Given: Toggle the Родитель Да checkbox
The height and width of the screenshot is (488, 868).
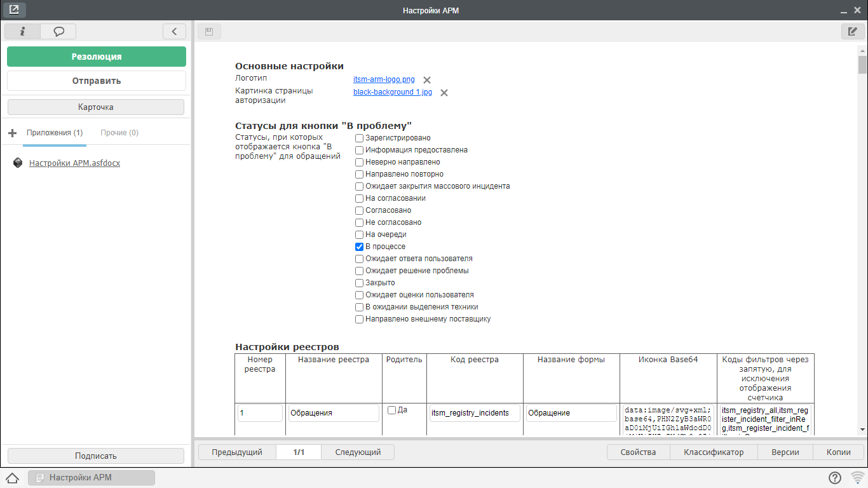Looking at the screenshot, I should [391, 410].
